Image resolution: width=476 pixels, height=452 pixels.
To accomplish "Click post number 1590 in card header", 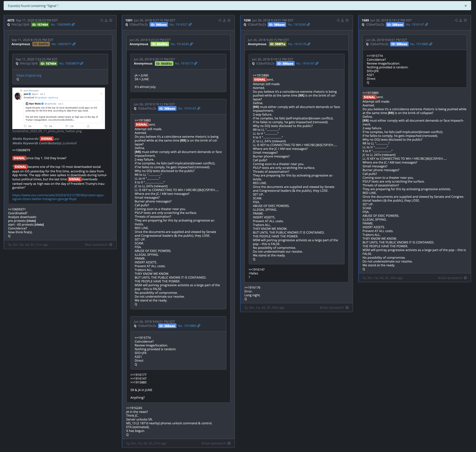I will 247,20.
